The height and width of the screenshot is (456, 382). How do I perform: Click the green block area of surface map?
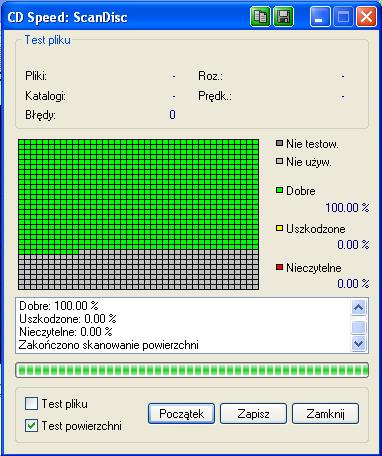tap(138, 196)
